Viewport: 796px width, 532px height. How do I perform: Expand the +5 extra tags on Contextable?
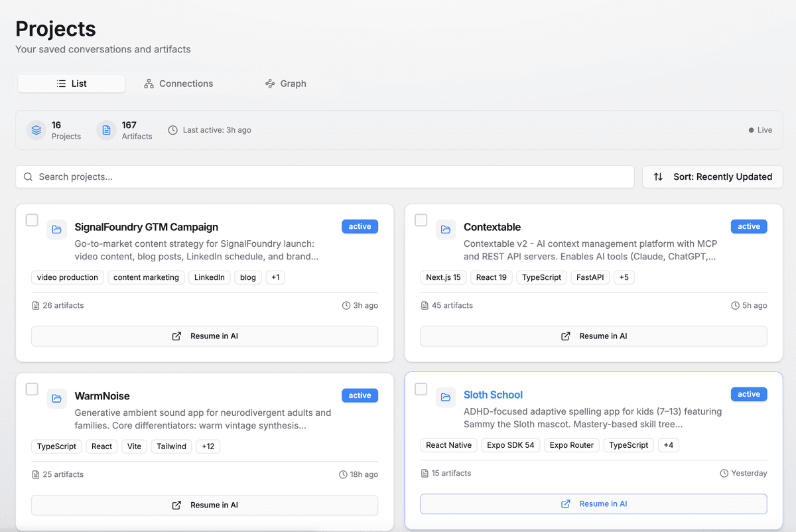click(x=624, y=277)
